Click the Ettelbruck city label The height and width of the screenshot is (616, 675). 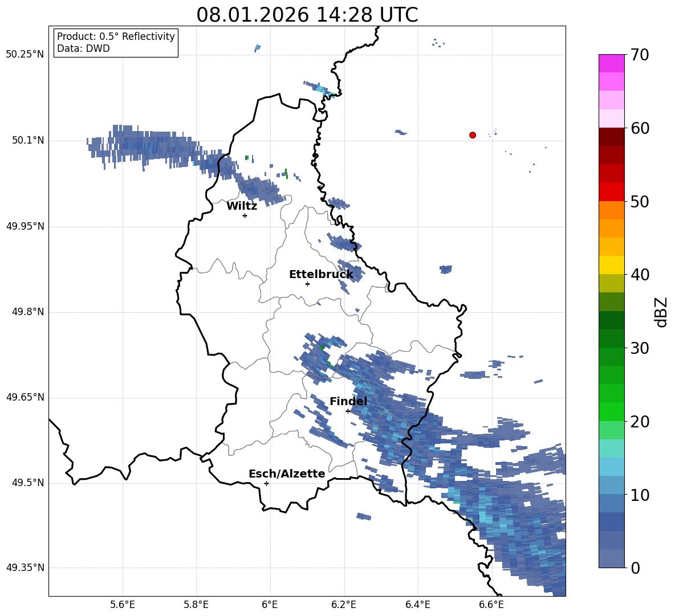[321, 275]
